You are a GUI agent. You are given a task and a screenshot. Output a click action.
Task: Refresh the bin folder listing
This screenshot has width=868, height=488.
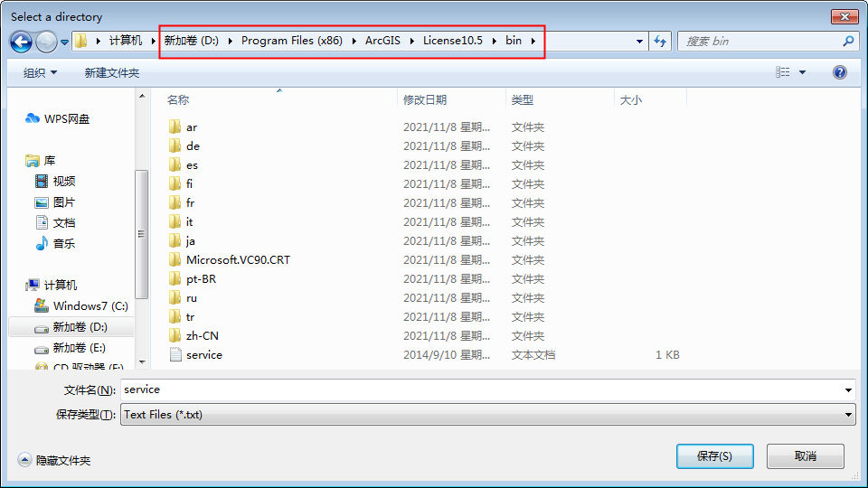(660, 41)
